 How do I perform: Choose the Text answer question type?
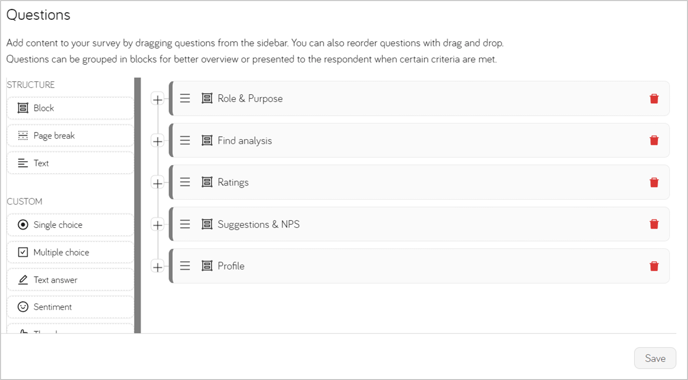point(70,280)
